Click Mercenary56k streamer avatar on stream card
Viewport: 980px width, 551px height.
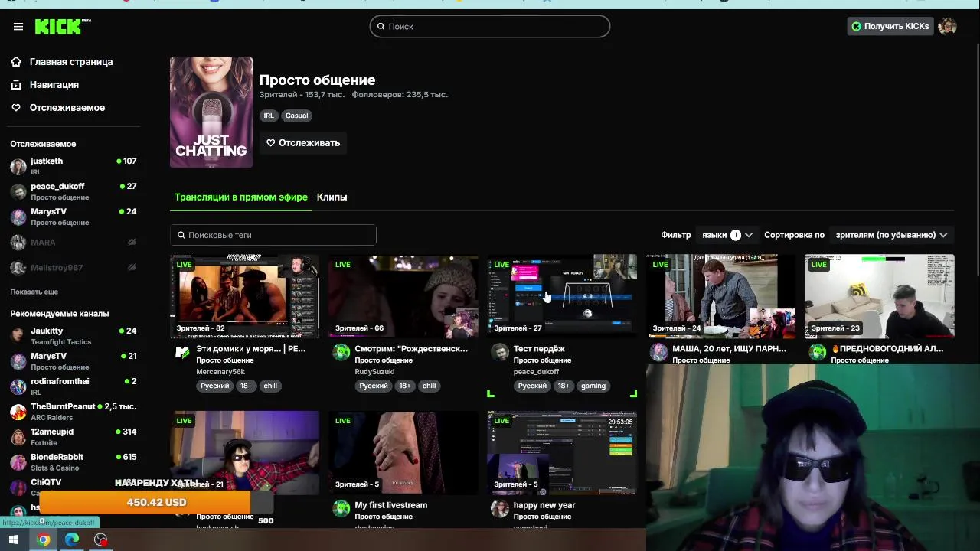[182, 352]
